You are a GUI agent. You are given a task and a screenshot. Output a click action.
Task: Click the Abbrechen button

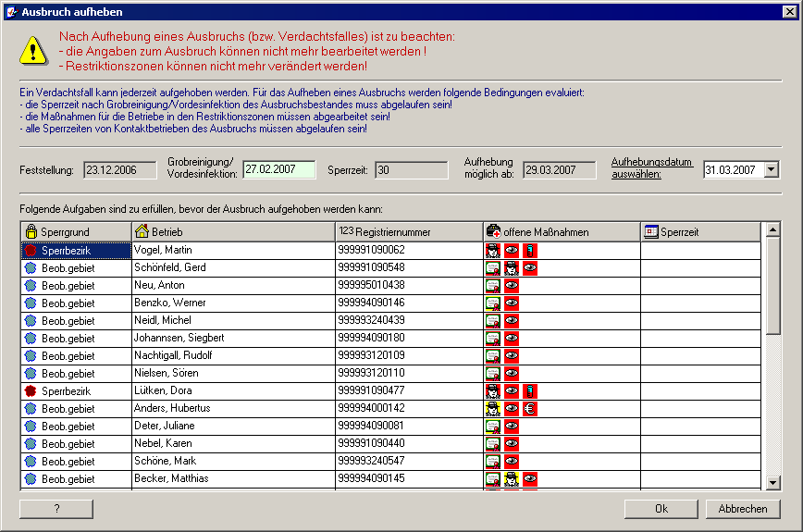point(743,509)
